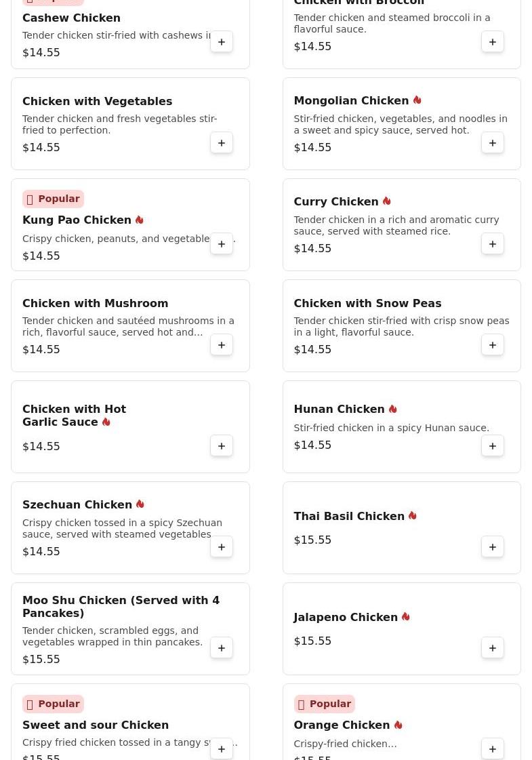Add Cashew Chicken to the order
532x760 pixels.
click(222, 42)
